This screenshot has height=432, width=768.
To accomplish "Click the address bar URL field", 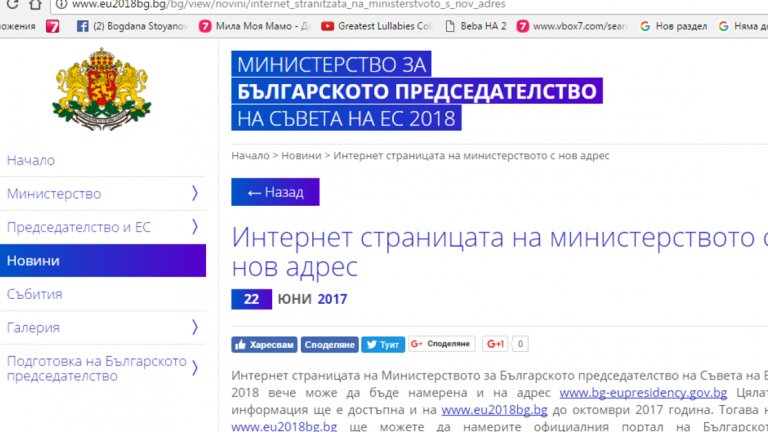I will click(x=411, y=4).
